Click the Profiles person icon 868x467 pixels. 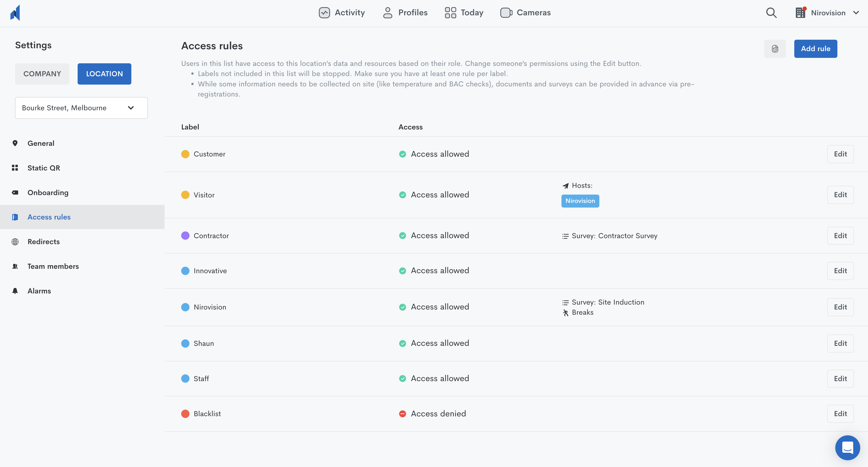click(388, 13)
